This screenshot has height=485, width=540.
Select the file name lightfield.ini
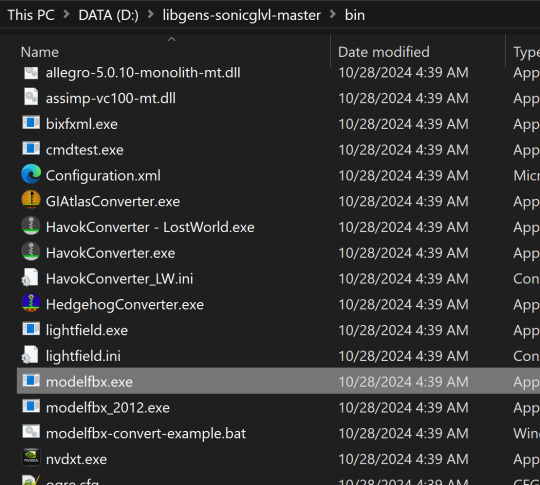(x=83, y=356)
